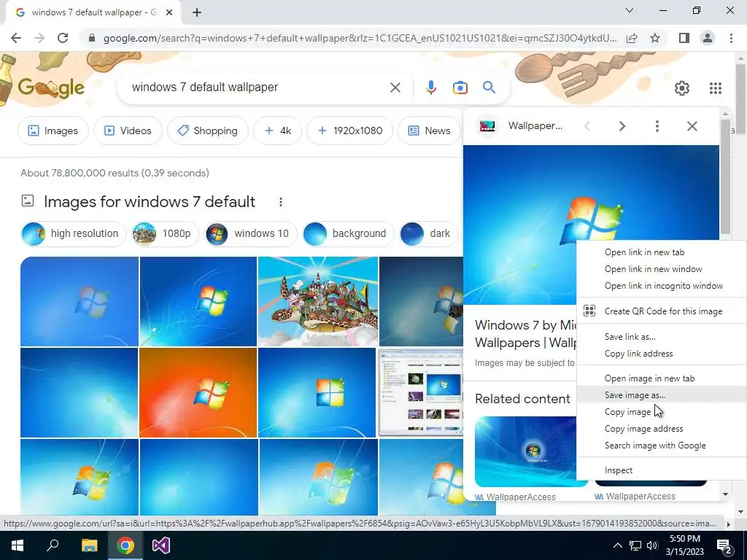The height and width of the screenshot is (560, 747).
Task: Open Visual Studio from the taskbar
Action: tap(161, 545)
